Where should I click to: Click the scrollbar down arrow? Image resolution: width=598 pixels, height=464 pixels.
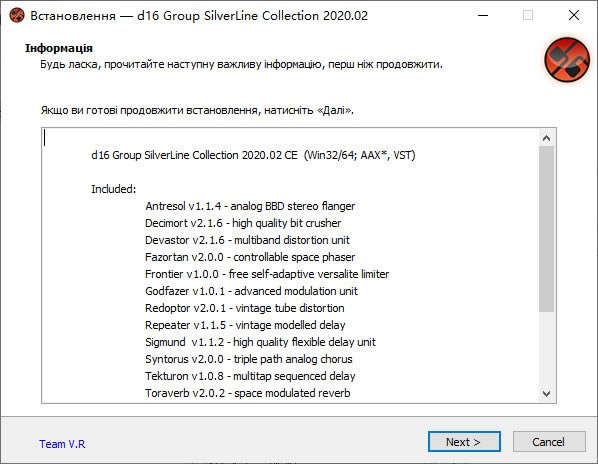click(x=547, y=393)
